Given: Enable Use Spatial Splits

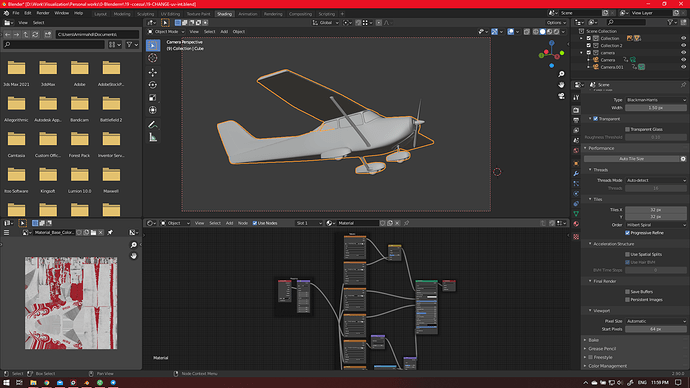Looking at the screenshot, I should pyautogui.click(x=628, y=254).
